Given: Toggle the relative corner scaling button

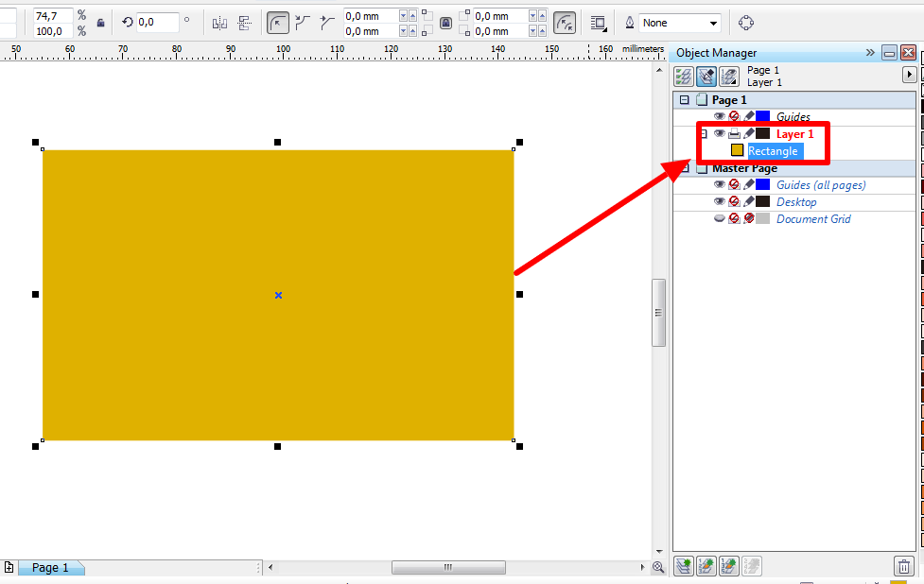Looking at the screenshot, I should pyautogui.click(x=565, y=23).
